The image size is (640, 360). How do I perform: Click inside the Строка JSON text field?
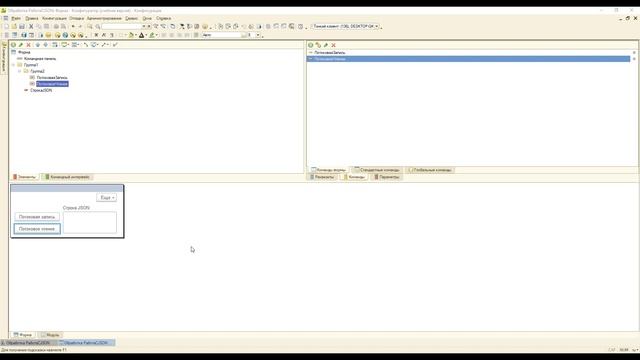pos(90,222)
